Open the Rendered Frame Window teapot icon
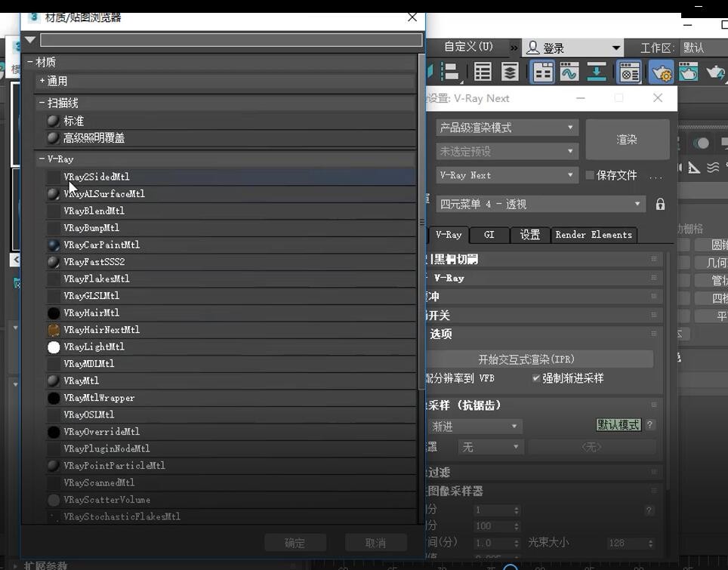Image resolution: width=728 pixels, height=570 pixels. coord(689,72)
